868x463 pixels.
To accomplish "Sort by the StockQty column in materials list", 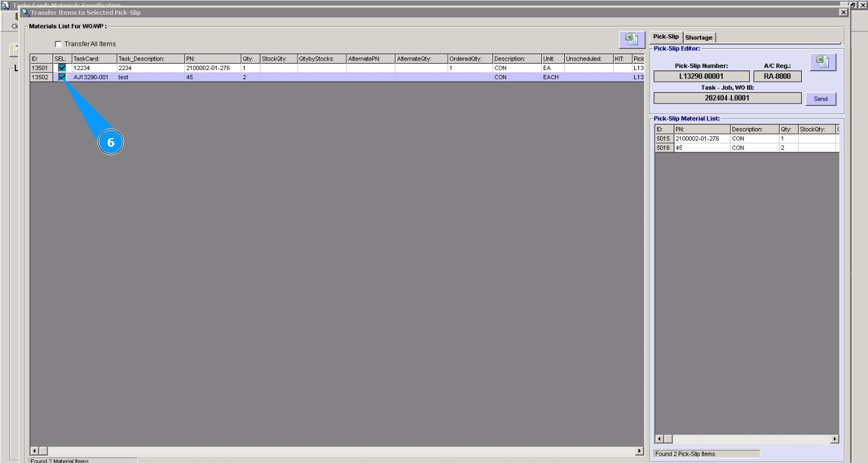I will point(278,59).
